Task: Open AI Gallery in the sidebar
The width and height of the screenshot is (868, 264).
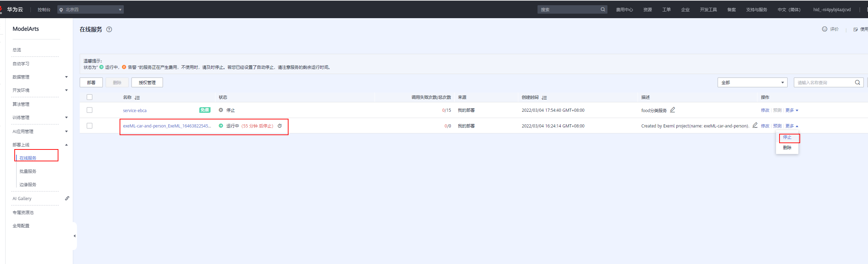Action: point(22,198)
